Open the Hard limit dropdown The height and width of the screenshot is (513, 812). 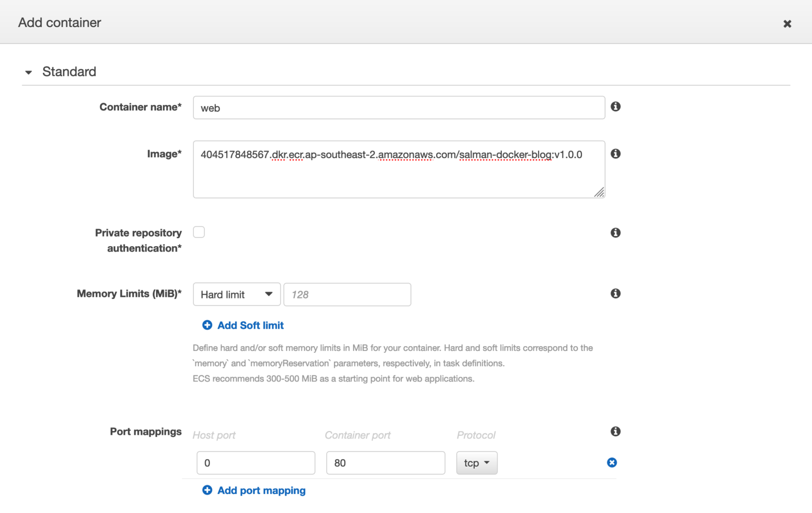tap(236, 294)
